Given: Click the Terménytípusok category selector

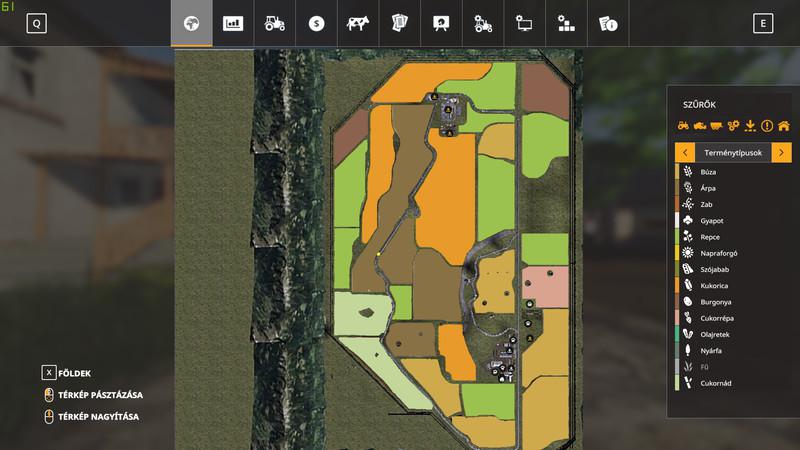Looking at the screenshot, I should (733, 152).
